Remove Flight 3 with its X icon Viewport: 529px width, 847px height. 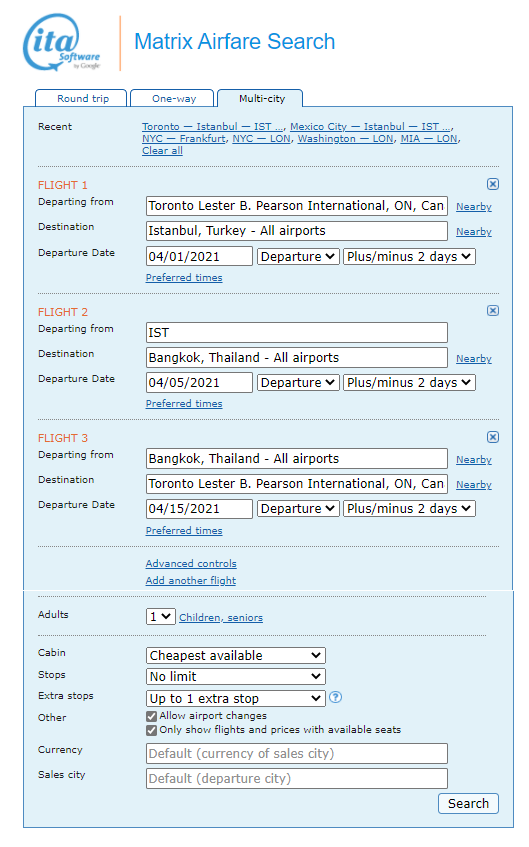pos(492,437)
